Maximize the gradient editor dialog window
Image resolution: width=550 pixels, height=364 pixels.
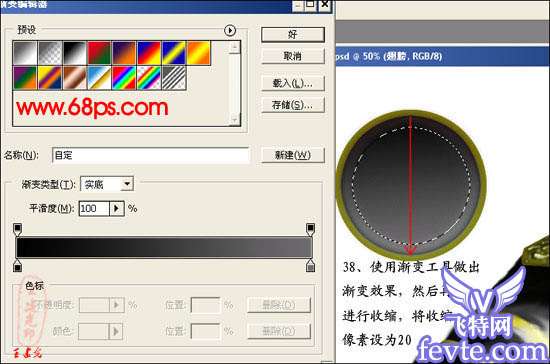tap(311, 5)
